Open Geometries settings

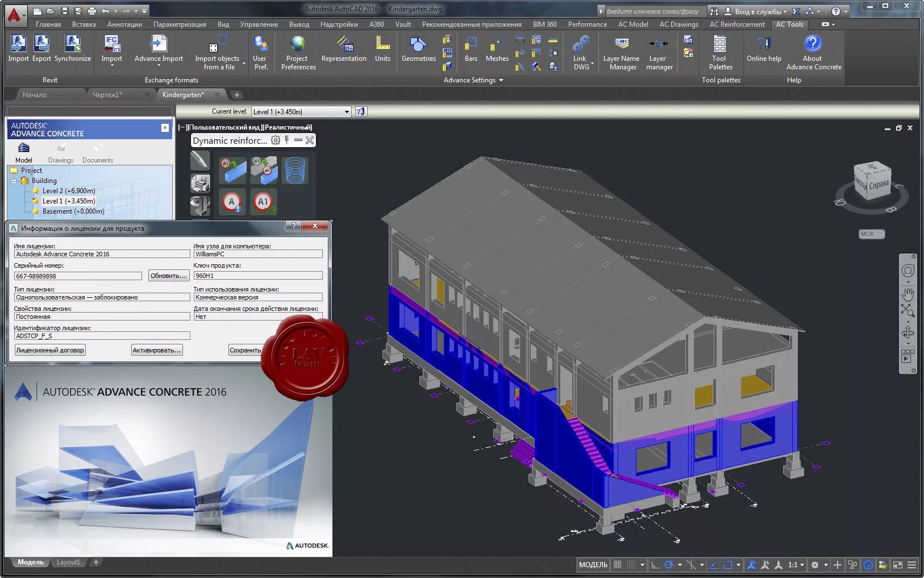coord(418,48)
